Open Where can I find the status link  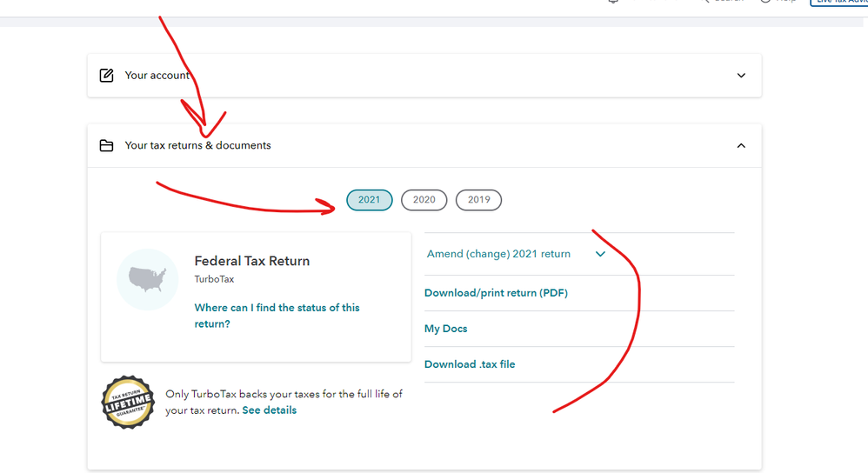[277, 316]
